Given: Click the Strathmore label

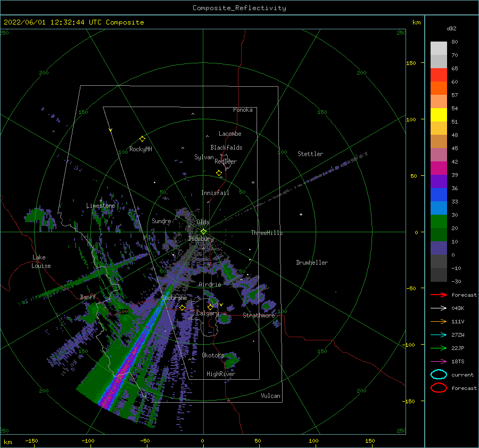Looking at the screenshot, I should point(259,315).
